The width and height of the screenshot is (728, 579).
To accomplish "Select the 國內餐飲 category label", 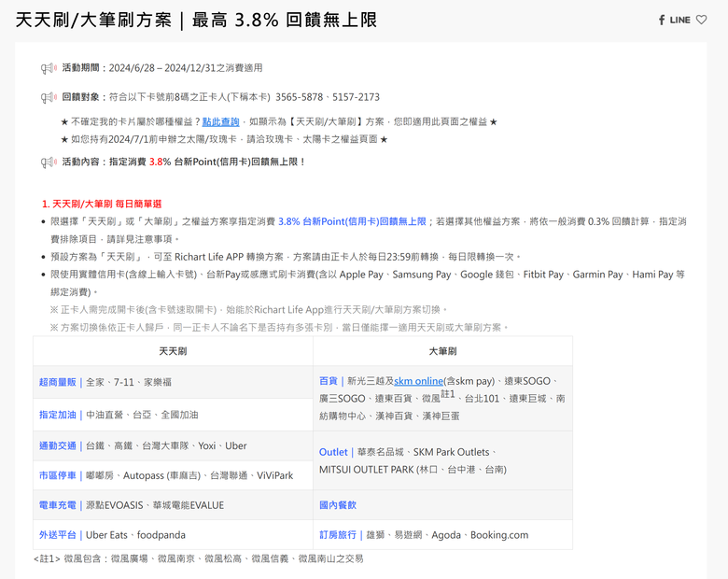I will pos(338,505).
